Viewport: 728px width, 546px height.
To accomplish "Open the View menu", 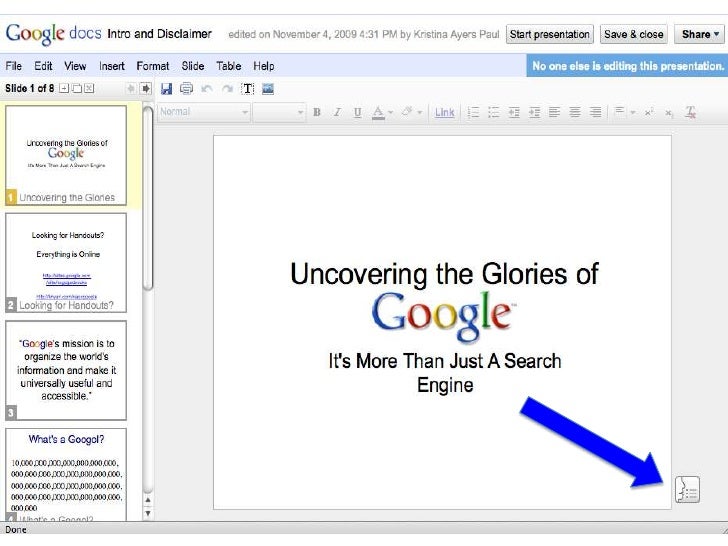I will 75,66.
